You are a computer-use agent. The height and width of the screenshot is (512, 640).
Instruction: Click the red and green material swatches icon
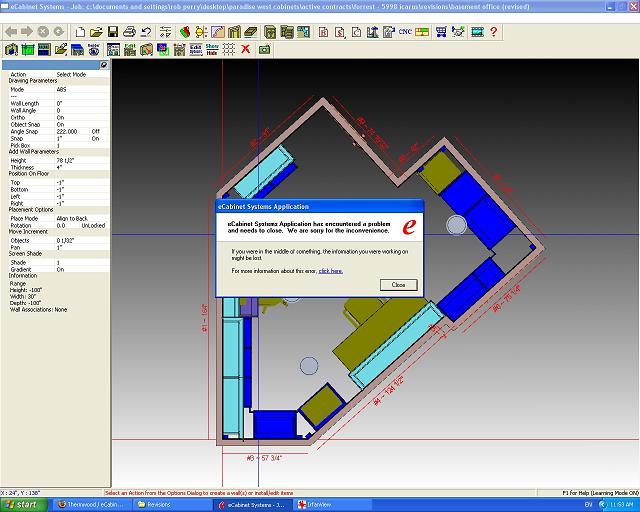[185, 32]
